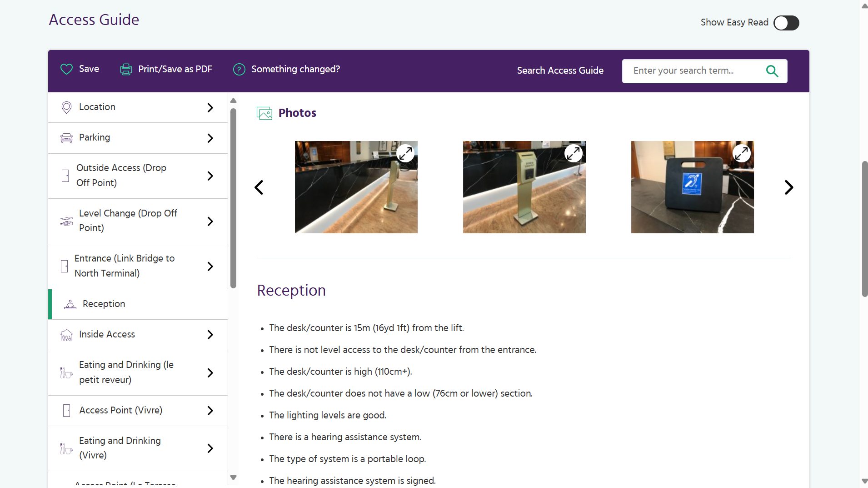Viewport: 868px width, 488px height.
Task: Open Eating and Drinking (le petit reveur)
Action: [x=138, y=372]
